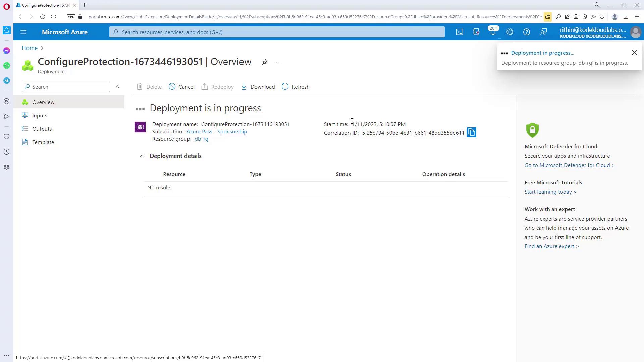The width and height of the screenshot is (644, 362).
Task: Open the notifications bell icon
Action: [x=493, y=32]
